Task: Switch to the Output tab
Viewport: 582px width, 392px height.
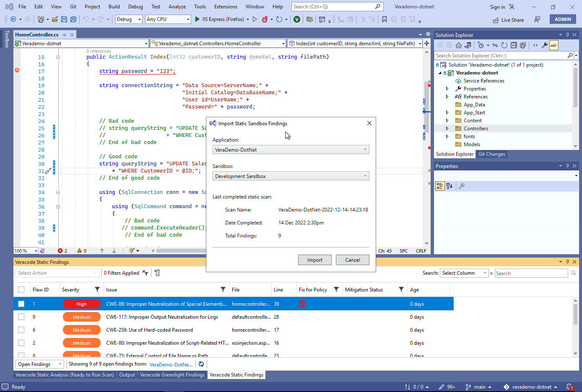Action: pyautogui.click(x=127, y=375)
